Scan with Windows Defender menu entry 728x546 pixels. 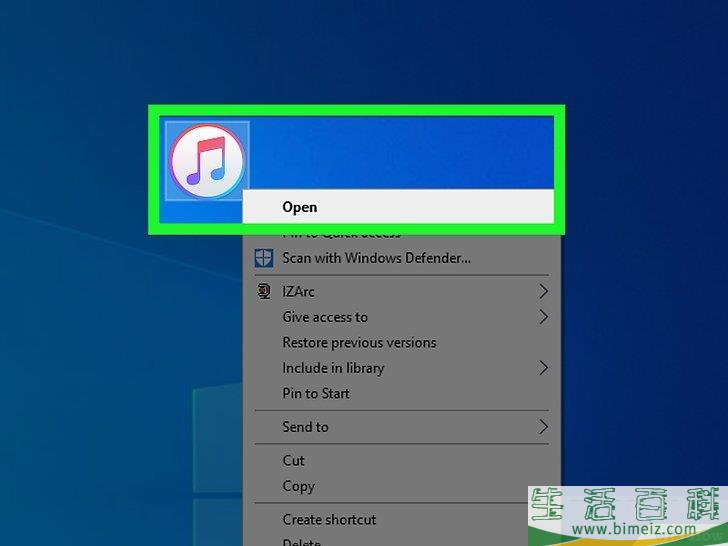click(402, 258)
